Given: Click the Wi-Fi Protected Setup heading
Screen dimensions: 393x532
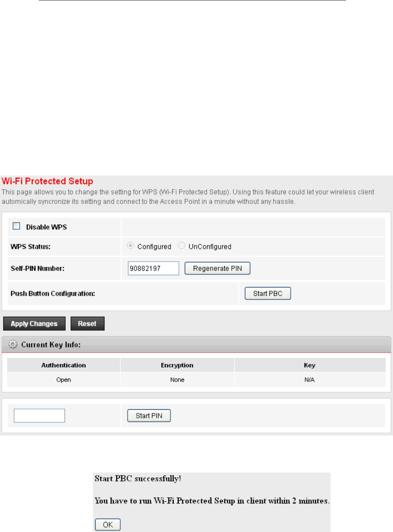Looking at the screenshot, I should pyautogui.click(x=47, y=181).
